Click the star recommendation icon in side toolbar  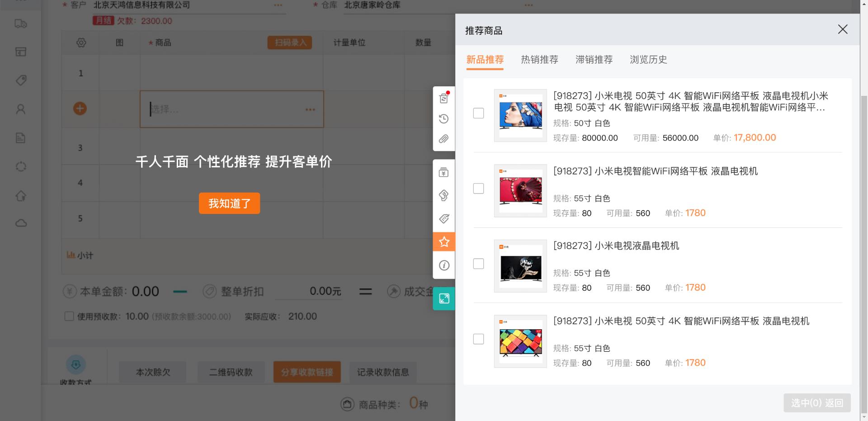tap(444, 242)
